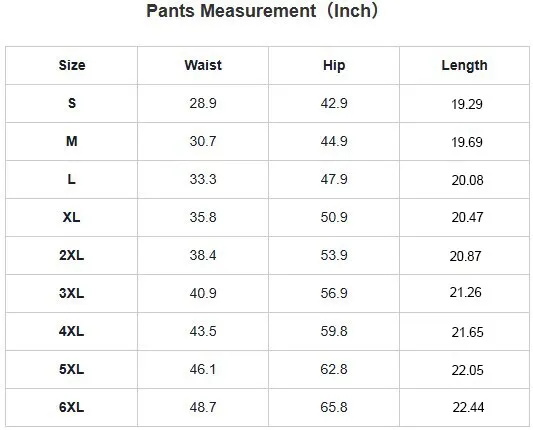Click the Waist column header
Image resolution: width=533 pixels, height=430 pixels.
pyautogui.click(x=203, y=65)
